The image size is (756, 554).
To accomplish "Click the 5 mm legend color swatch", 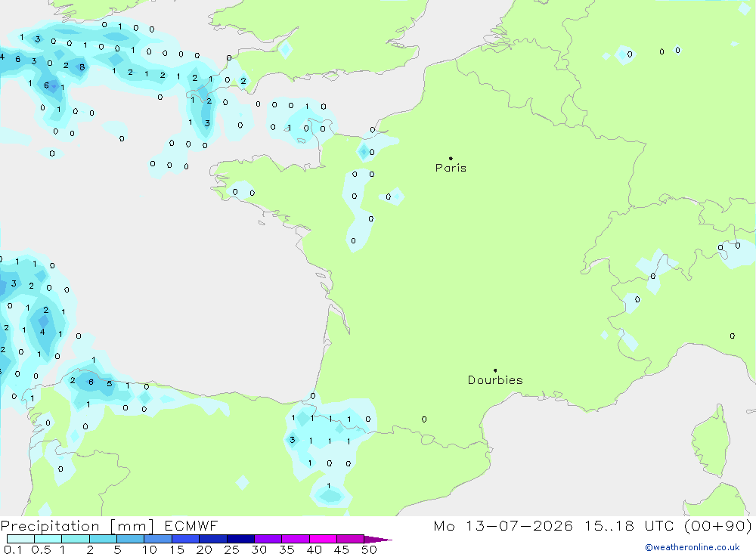I will pos(130,539).
